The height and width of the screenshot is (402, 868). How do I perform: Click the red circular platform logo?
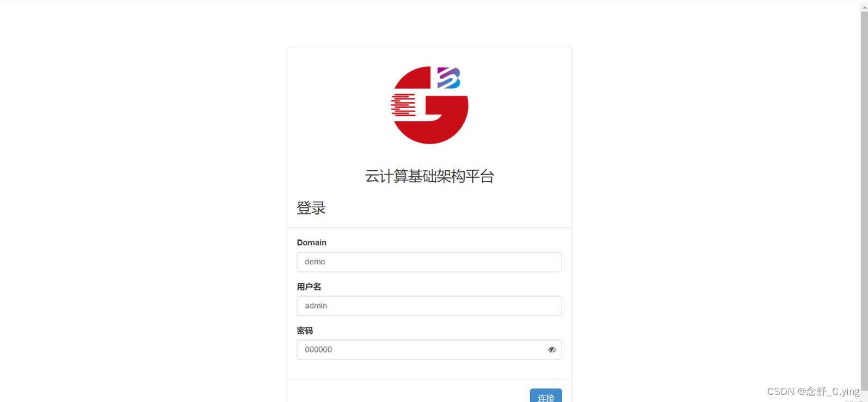coord(430,105)
